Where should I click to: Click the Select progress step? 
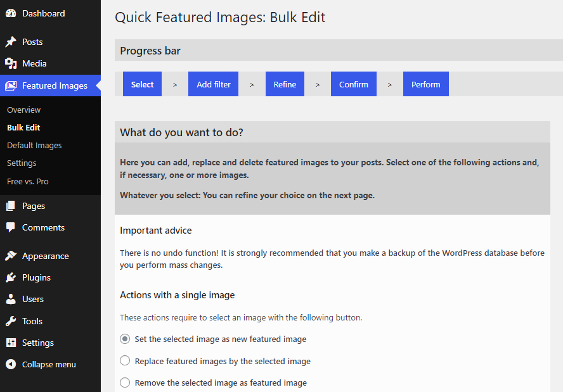click(142, 84)
